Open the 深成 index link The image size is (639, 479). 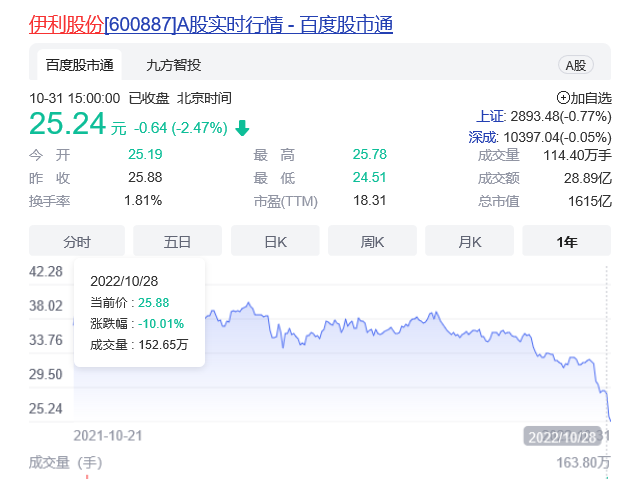click(x=483, y=137)
